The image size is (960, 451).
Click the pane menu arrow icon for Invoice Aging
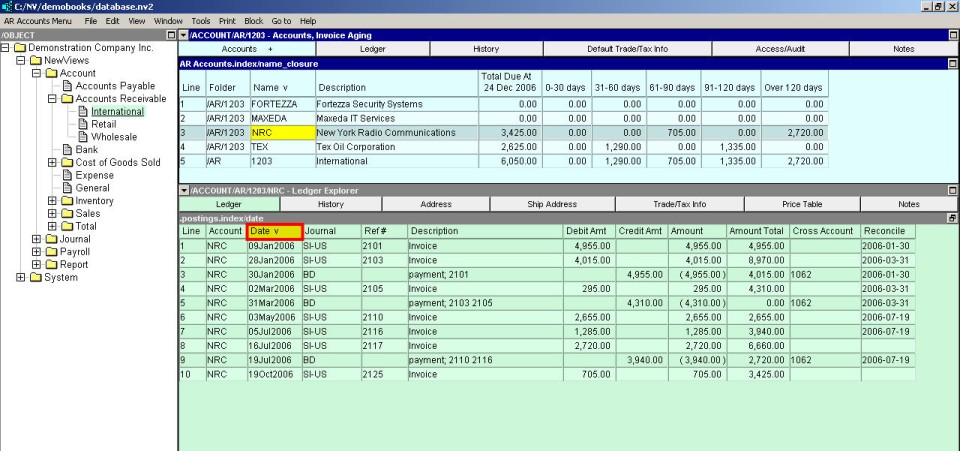[183, 35]
